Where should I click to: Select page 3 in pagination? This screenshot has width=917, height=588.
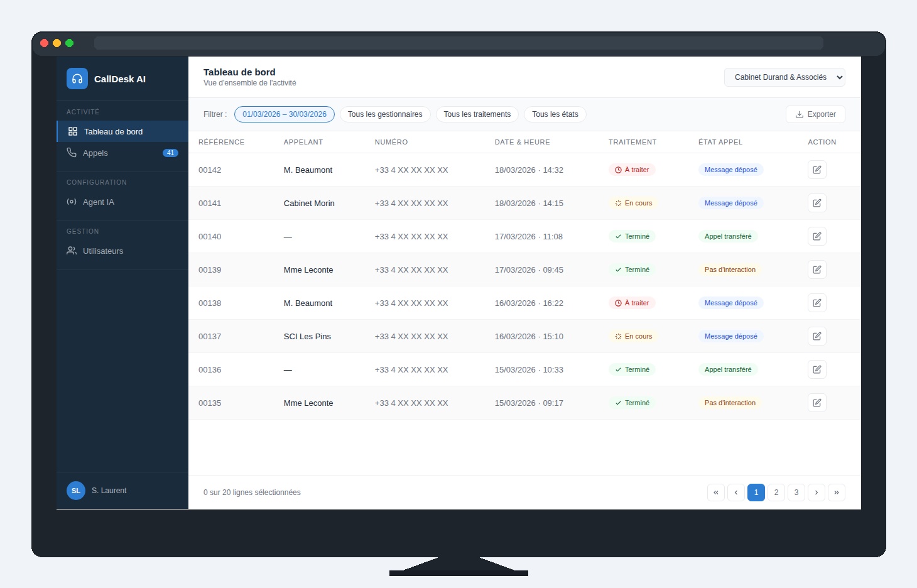(796, 493)
